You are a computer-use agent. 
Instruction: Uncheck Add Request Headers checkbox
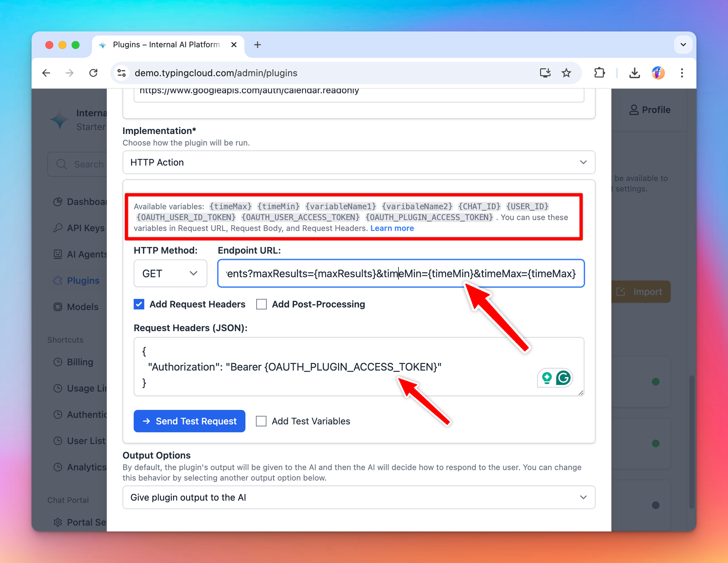coord(139,304)
